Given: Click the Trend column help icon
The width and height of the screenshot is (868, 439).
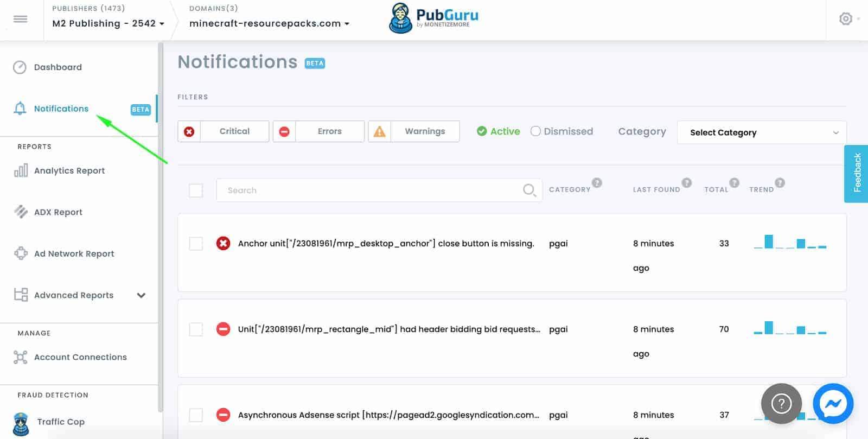Looking at the screenshot, I should click(780, 183).
